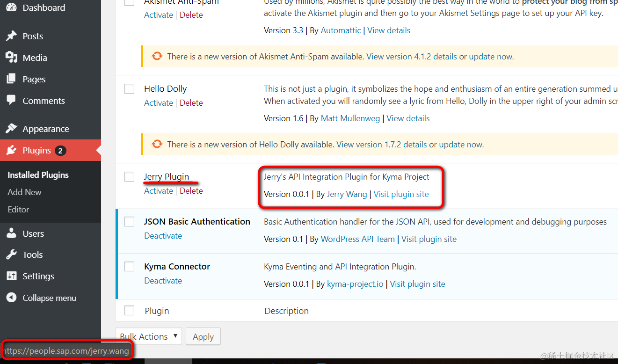
Task: Visit plugin site for Jerry Plugin
Action: tap(401, 194)
